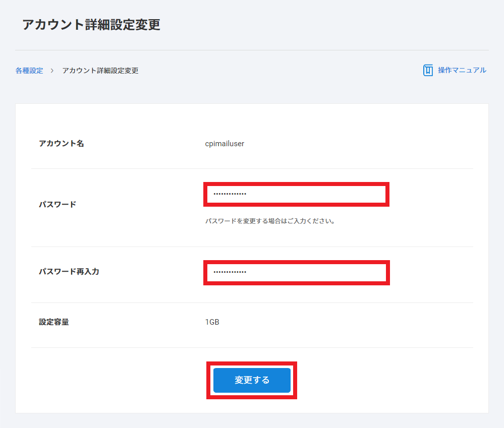504x428 pixels.
Task: Open the 操作マニュアル book icon
Action: coord(428,71)
